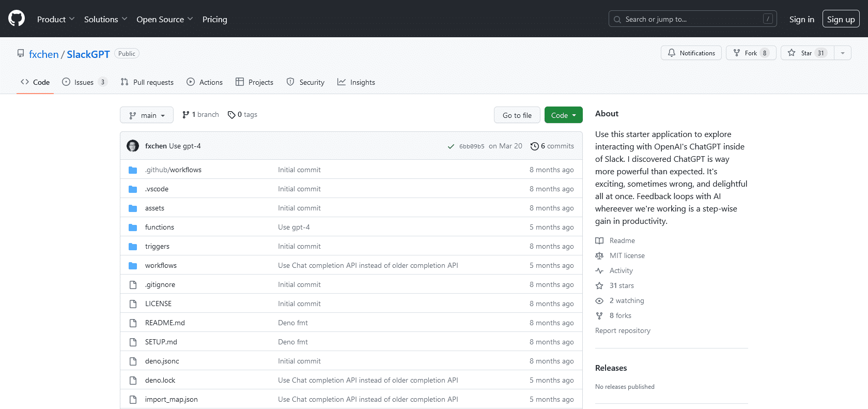
Task: Click the folder icon beside triggers
Action: [x=133, y=246]
